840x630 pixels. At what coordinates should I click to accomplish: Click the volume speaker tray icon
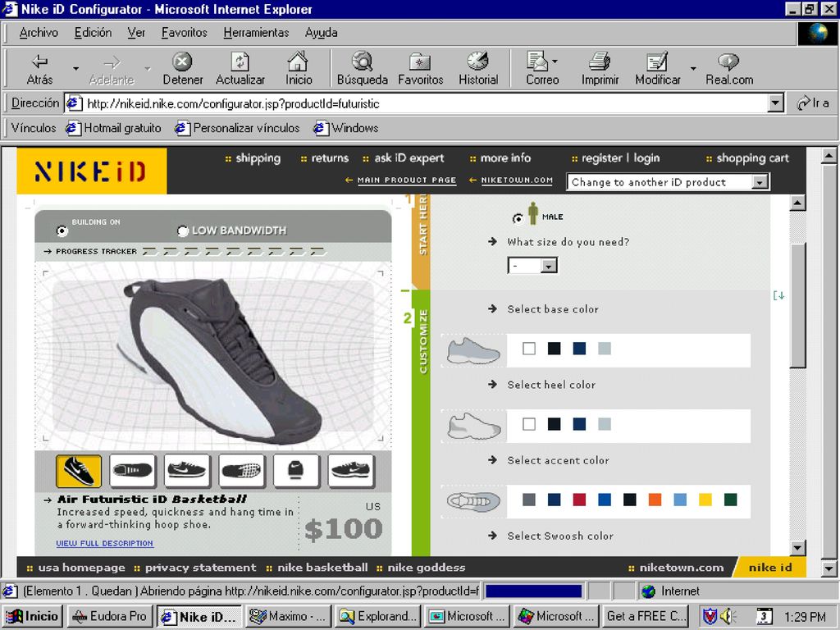[x=728, y=617]
